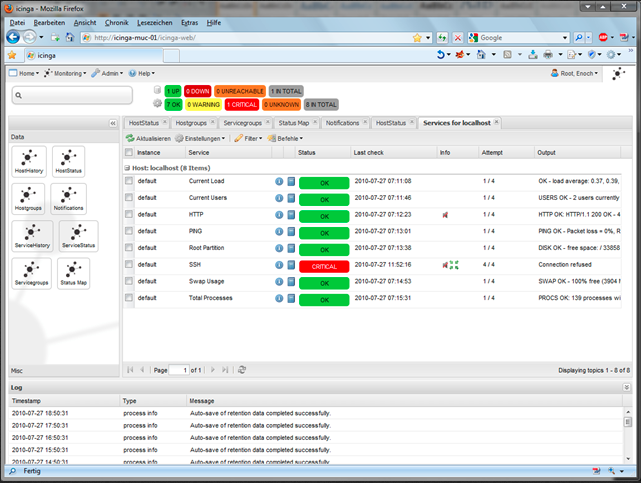Click info icon for SSH service
This screenshot has width=641, height=483.
[x=279, y=265]
